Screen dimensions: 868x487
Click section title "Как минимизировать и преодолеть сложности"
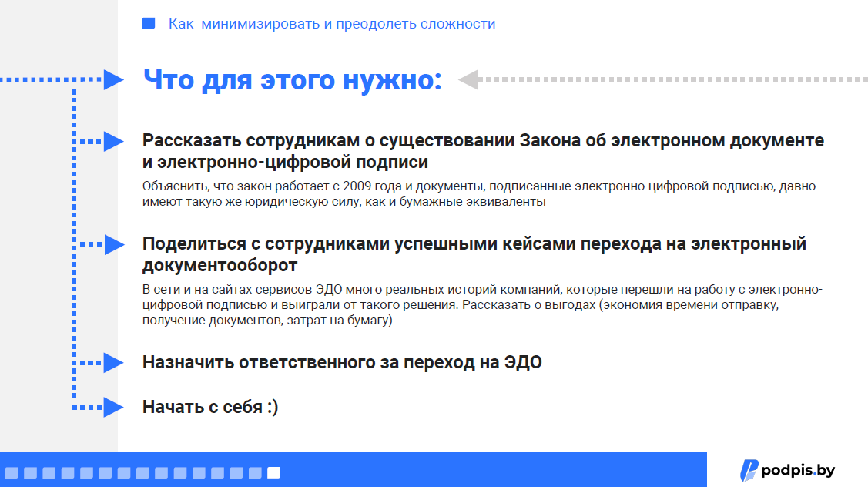point(332,24)
